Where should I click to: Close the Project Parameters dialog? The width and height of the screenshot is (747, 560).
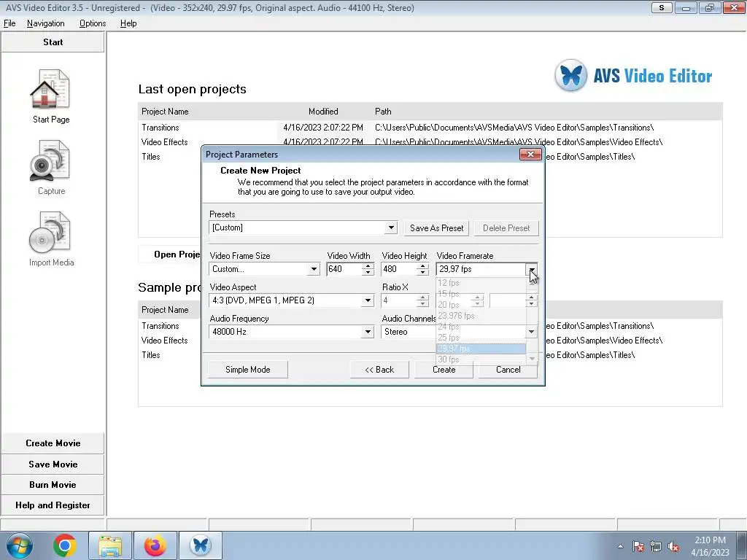530,155
